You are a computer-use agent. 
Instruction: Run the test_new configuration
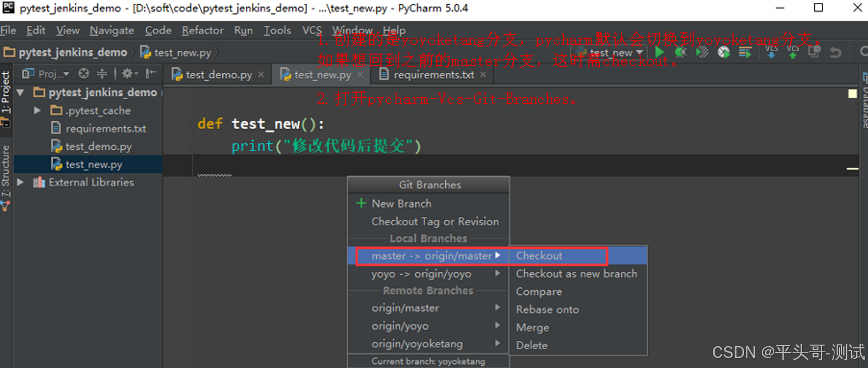tap(659, 52)
